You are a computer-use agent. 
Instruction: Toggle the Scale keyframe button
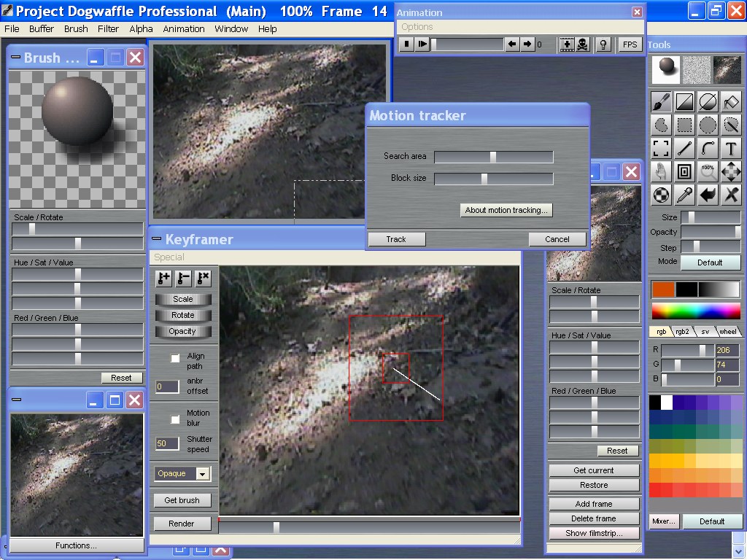point(182,299)
